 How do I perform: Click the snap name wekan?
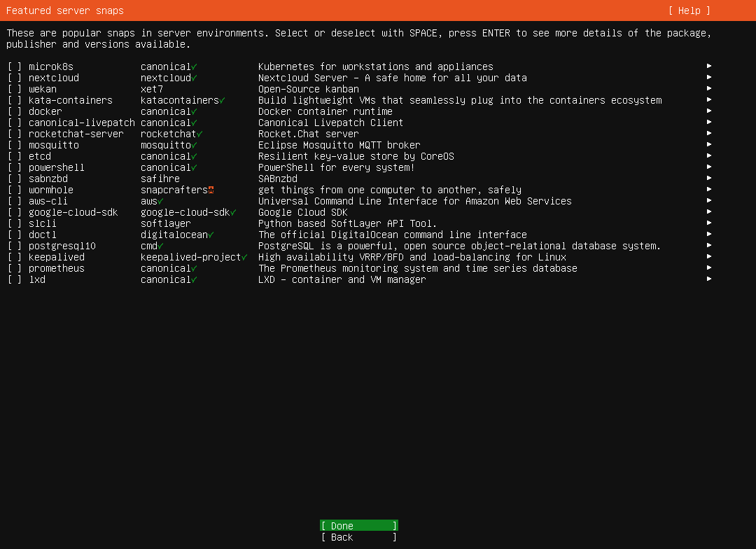[x=43, y=89]
